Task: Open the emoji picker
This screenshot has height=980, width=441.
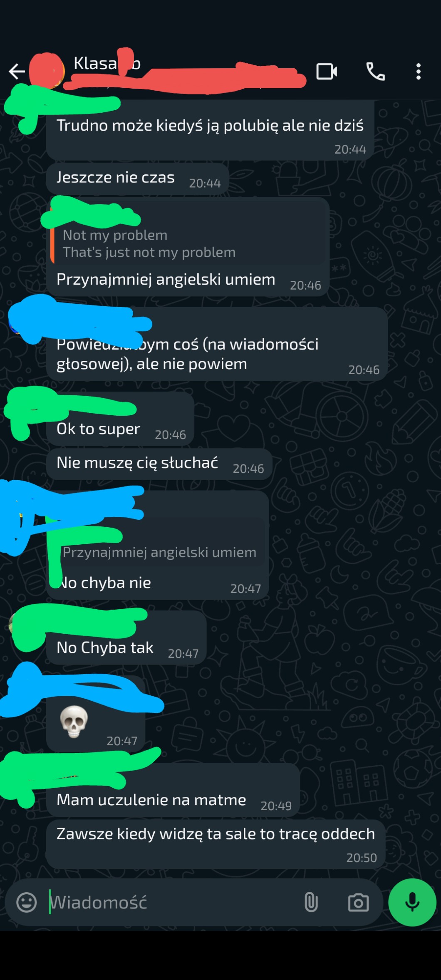Action: [27, 902]
